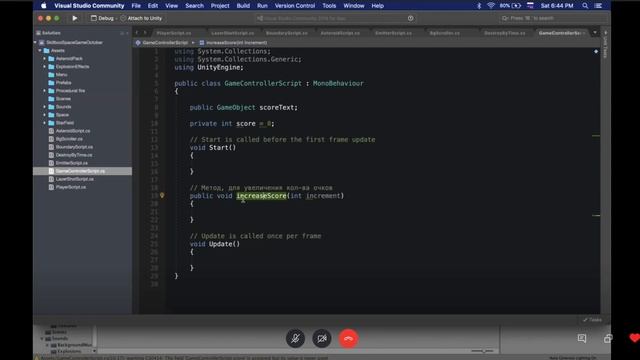Click the Run (play) button in toolbar
Image resolution: width=640 pixels, height=360 pixels.
tap(75, 18)
